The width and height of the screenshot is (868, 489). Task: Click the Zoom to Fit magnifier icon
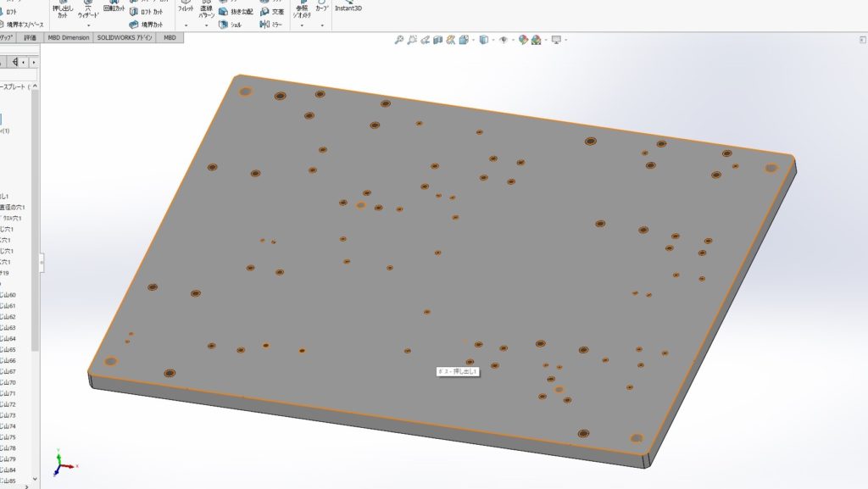coord(399,40)
